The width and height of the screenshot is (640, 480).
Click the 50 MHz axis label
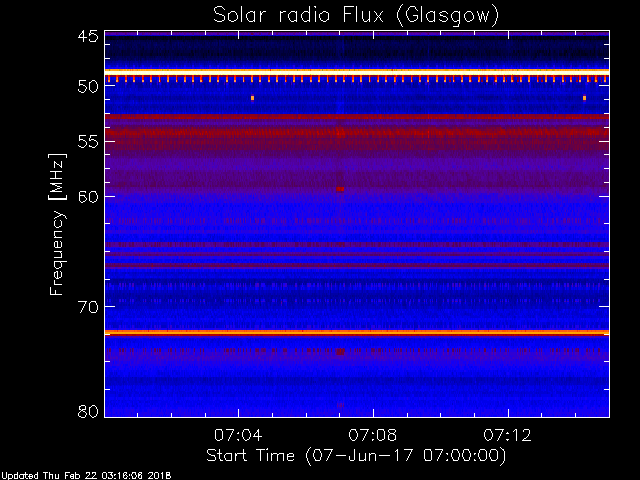[88, 87]
